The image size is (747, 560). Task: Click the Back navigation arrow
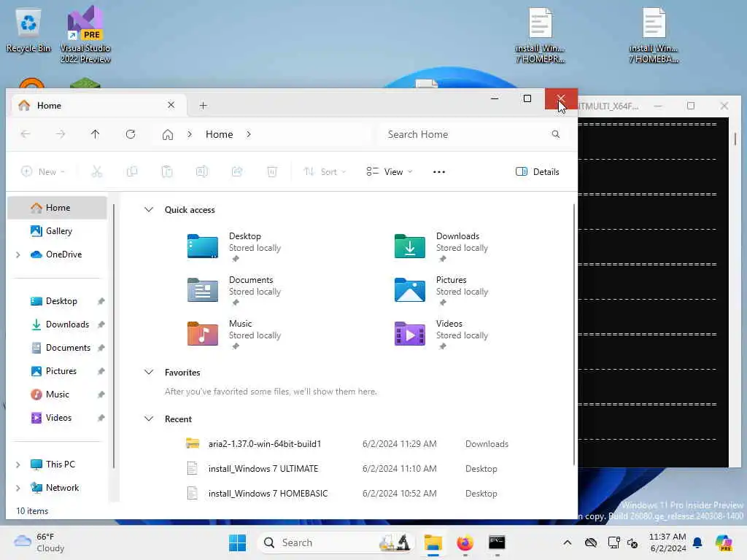26,134
